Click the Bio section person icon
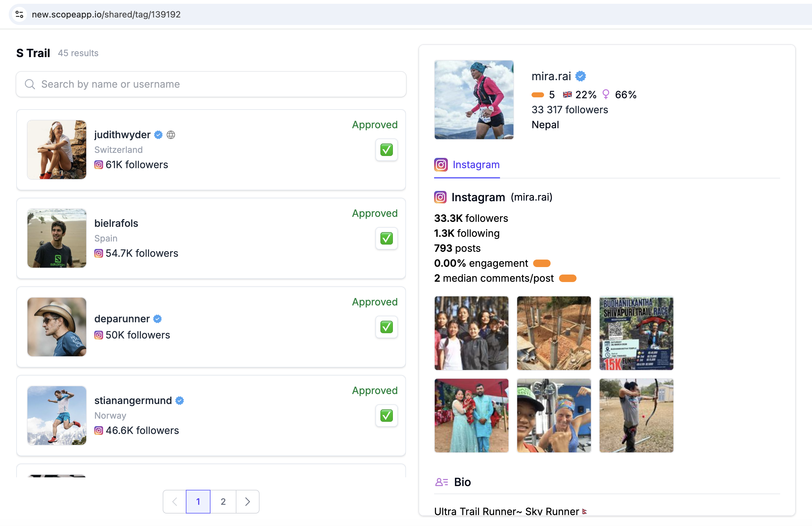The width and height of the screenshot is (812, 526). (x=441, y=482)
